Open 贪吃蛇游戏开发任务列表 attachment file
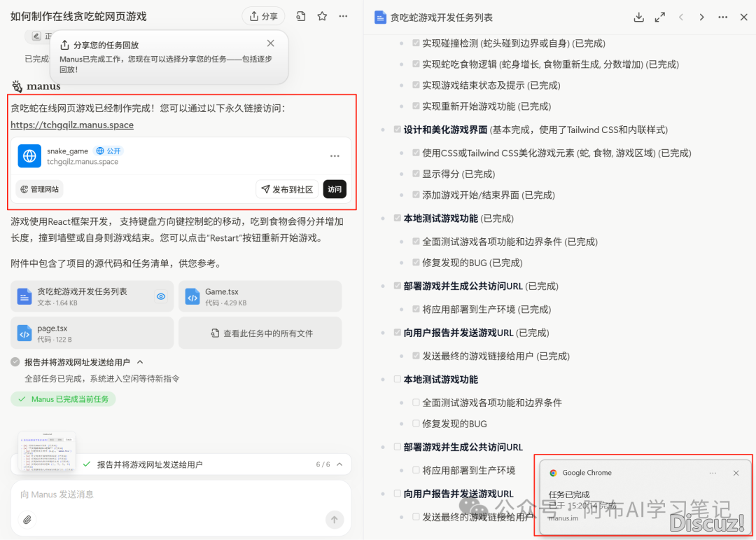Viewport: 756px width, 540px height. click(92, 296)
